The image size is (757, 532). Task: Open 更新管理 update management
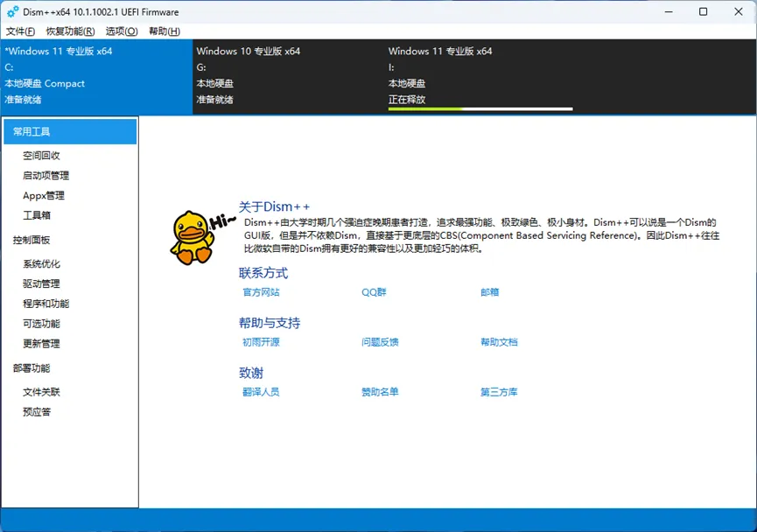(x=40, y=344)
